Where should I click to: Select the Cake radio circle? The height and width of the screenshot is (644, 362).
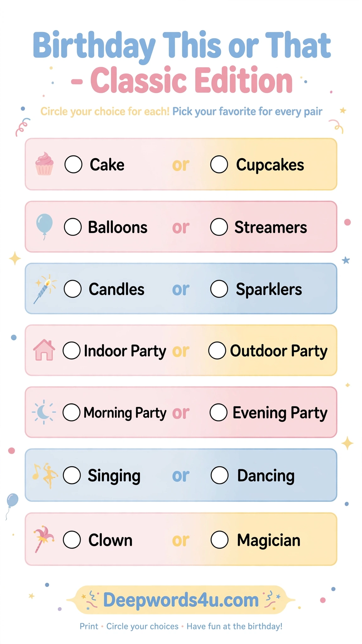(74, 164)
